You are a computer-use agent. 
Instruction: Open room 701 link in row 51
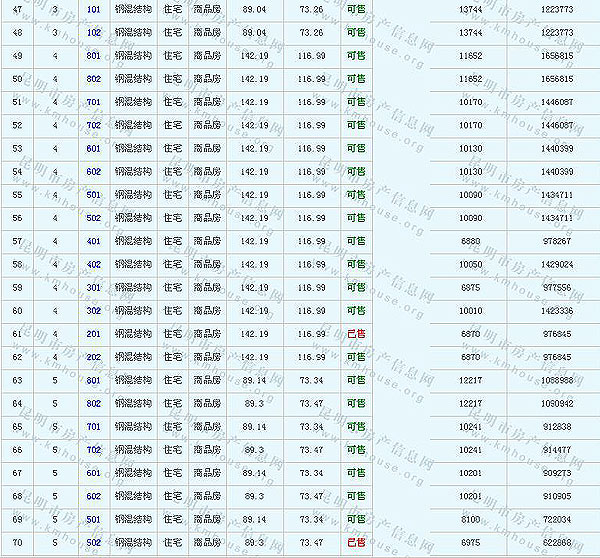point(94,102)
